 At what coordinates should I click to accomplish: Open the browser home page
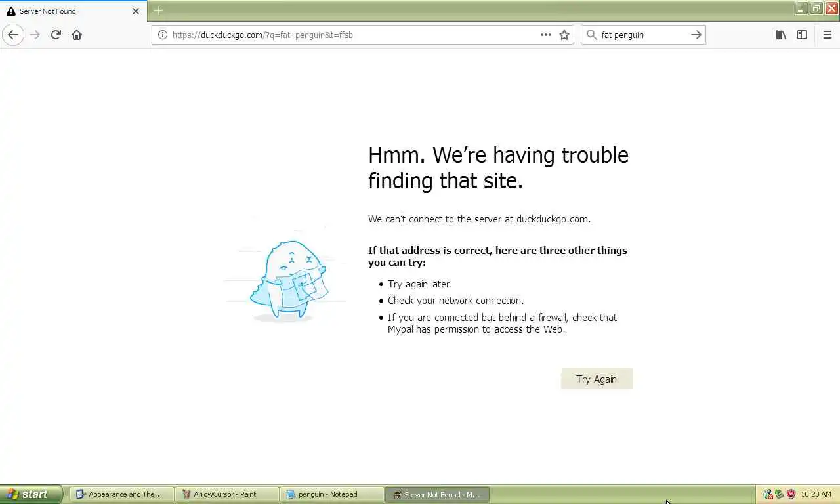coord(77,35)
